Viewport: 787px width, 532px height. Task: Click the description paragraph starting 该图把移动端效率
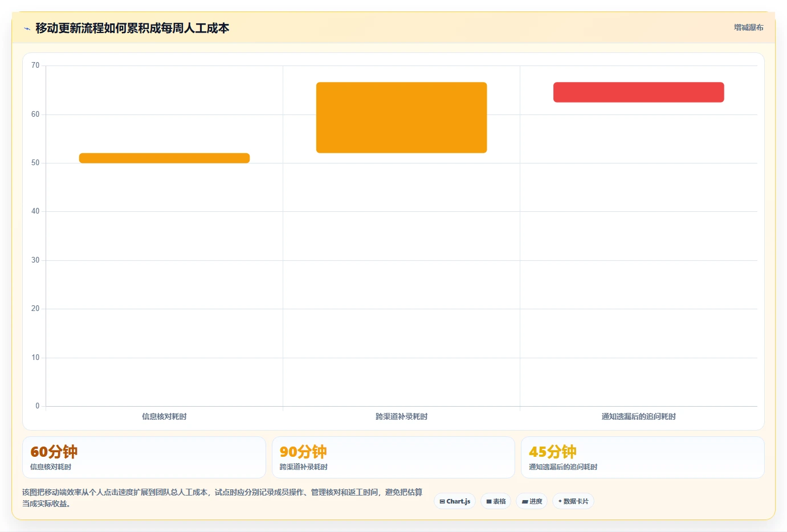pos(222,498)
